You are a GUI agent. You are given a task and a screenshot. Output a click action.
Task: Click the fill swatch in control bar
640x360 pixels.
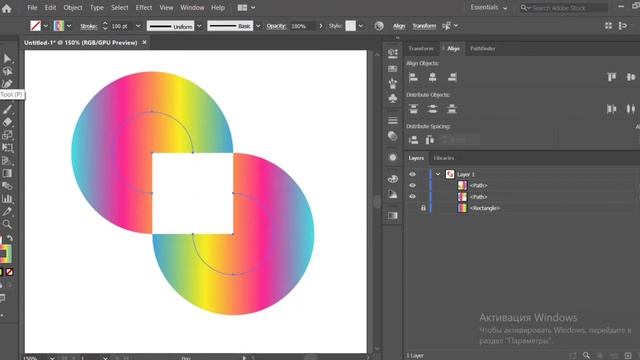[x=36, y=26]
